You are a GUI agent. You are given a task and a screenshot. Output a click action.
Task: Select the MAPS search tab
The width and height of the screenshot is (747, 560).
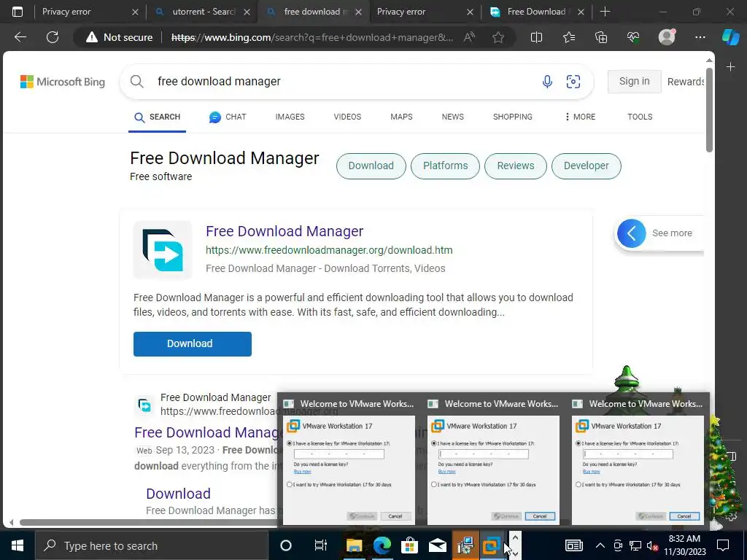(x=401, y=117)
